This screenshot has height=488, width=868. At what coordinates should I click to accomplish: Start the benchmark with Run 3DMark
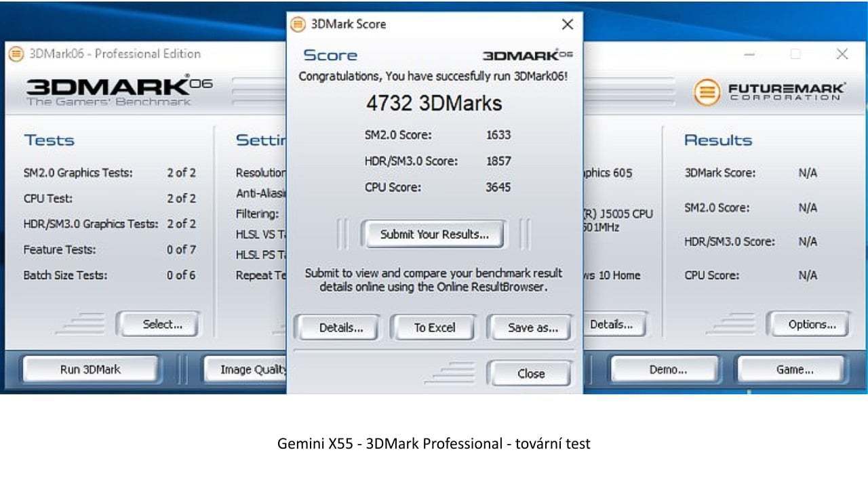[90, 369]
